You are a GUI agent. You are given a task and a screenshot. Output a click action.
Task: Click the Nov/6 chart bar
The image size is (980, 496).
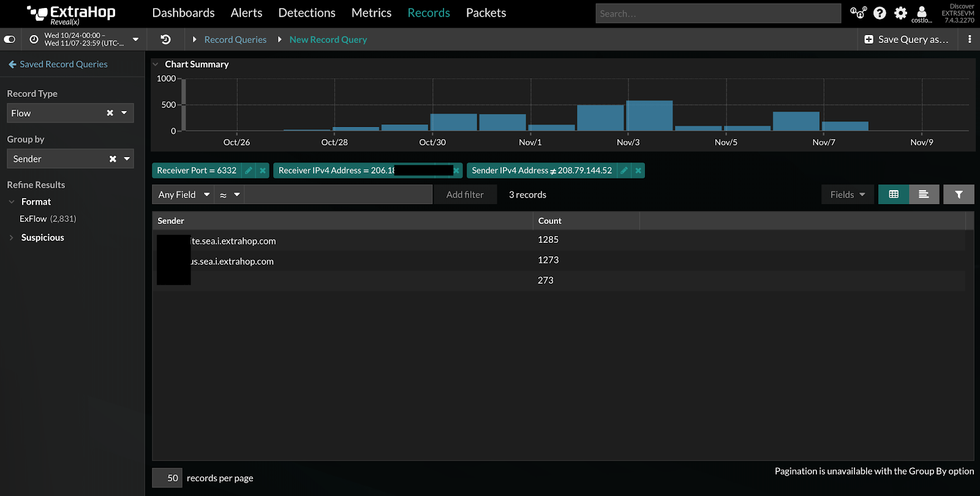point(796,121)
